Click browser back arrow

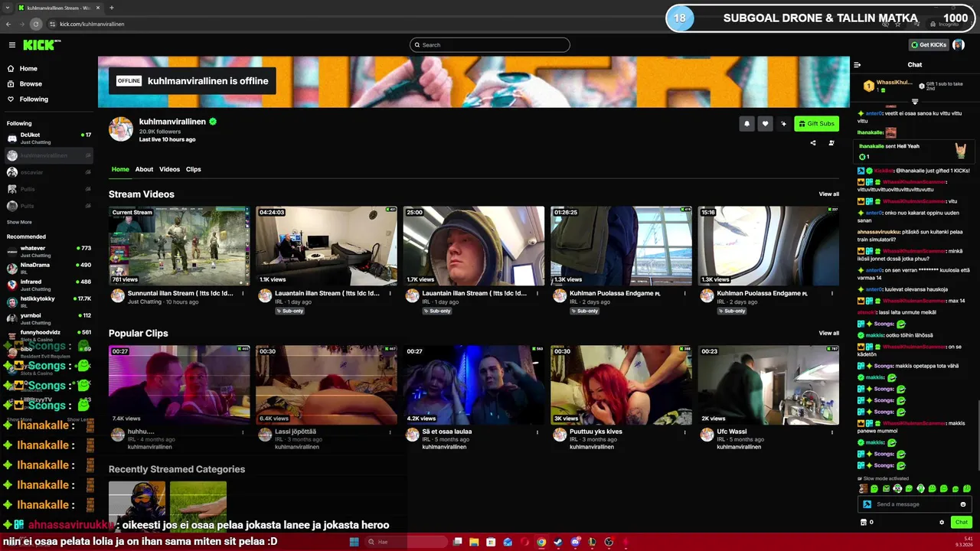point(8,24)
